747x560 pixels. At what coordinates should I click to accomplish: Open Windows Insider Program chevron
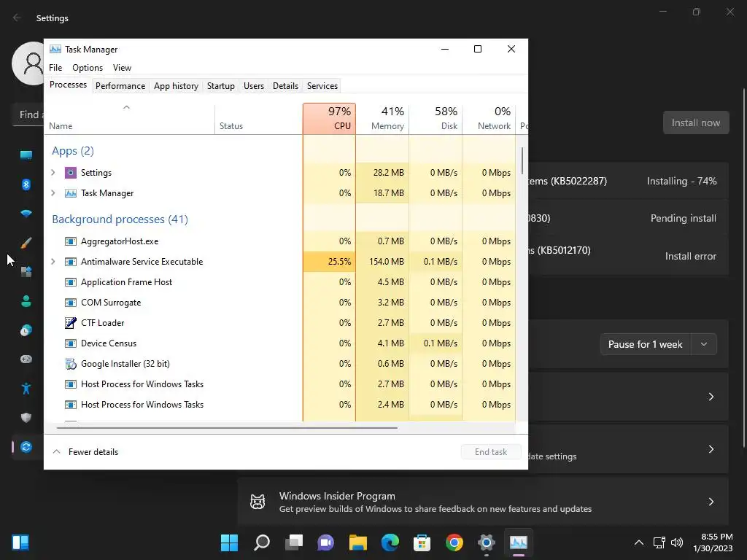click(x=711, y=502)
